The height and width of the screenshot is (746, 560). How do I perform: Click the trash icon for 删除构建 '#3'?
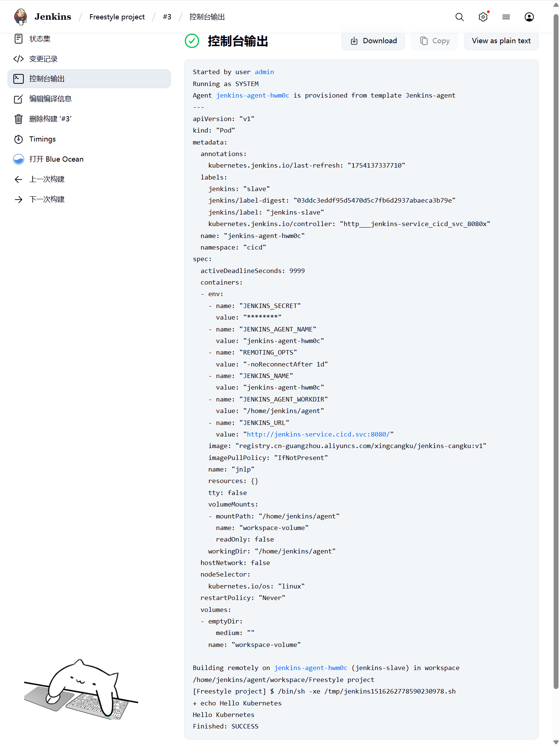[x=19, y=119]
